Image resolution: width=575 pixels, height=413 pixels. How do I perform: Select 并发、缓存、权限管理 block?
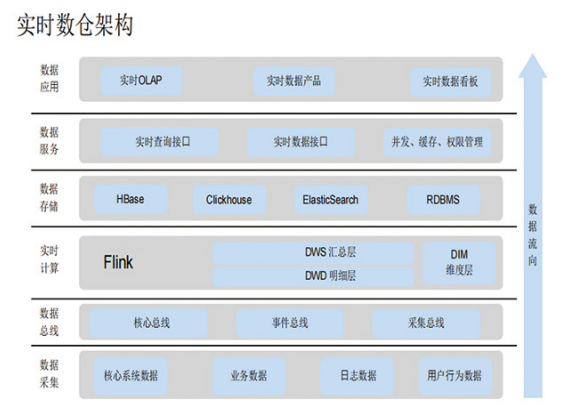pos(437,142)
